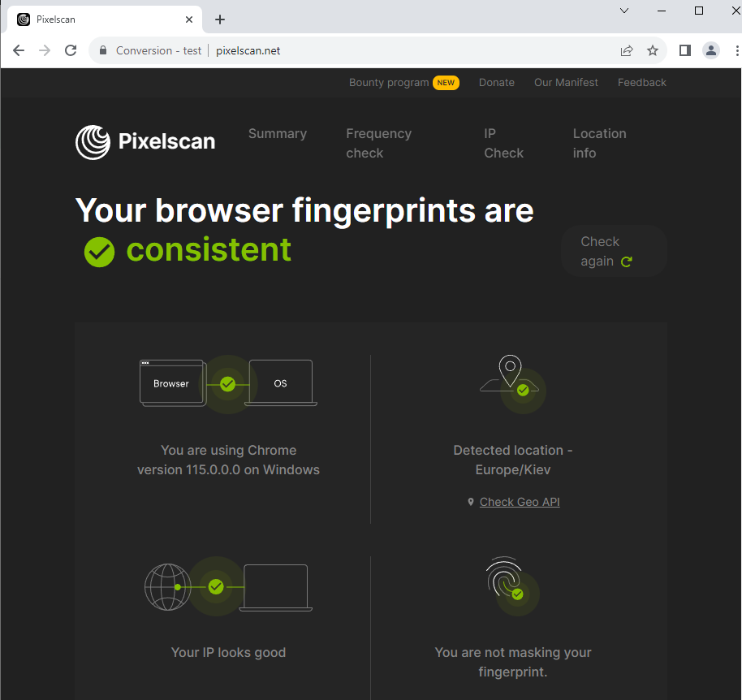Viewport: 742px width, 700px height.
Task: Select the Pixelscan browser tab
Action: [x=105, y=19]
